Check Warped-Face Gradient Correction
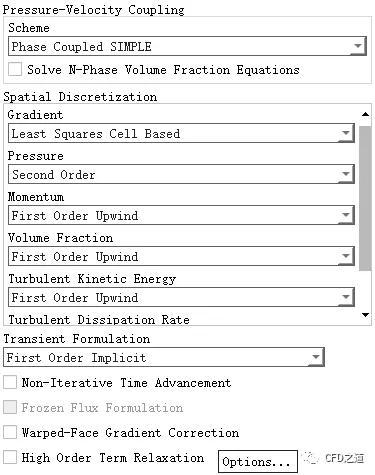Screen dimensions: 375x475 [x=10, y=432]
